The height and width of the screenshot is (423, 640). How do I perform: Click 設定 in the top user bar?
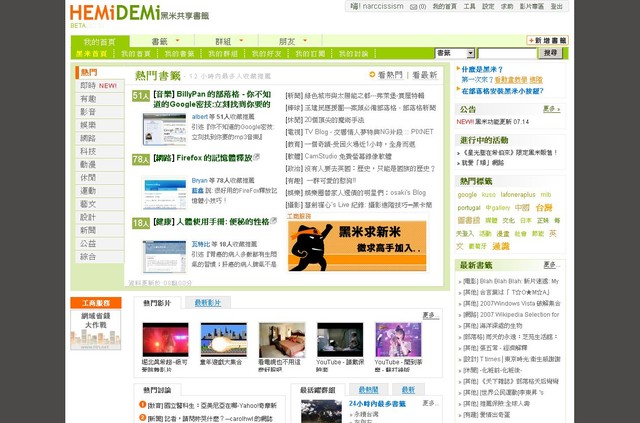(488, 7)
